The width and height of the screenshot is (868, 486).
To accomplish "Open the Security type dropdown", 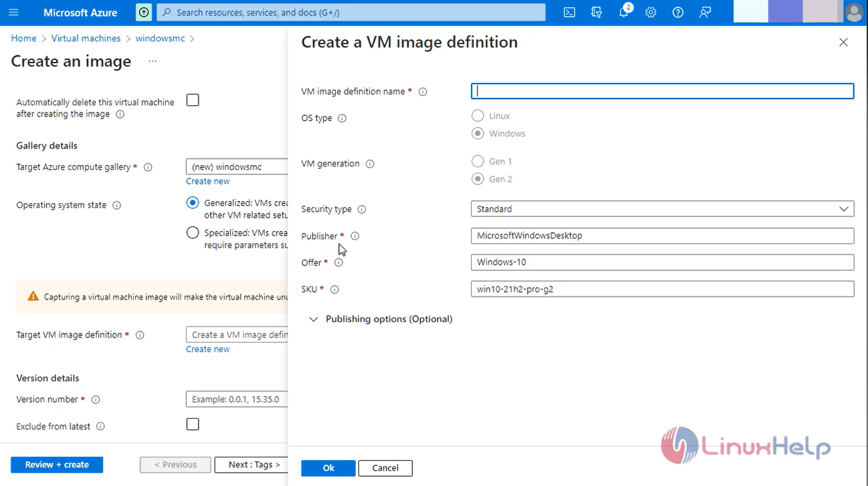I will (662, 209).
